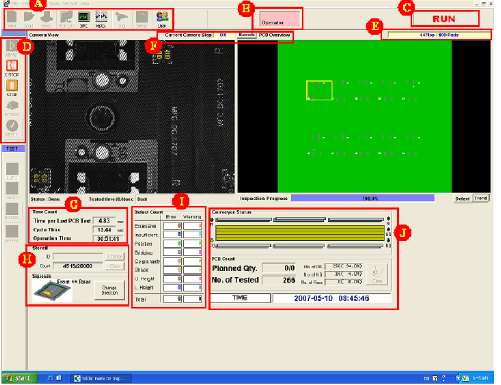Click the Change Direction button
Image resolution: width=501 pixels, height=385 pixels.
(x=109, y=290)
